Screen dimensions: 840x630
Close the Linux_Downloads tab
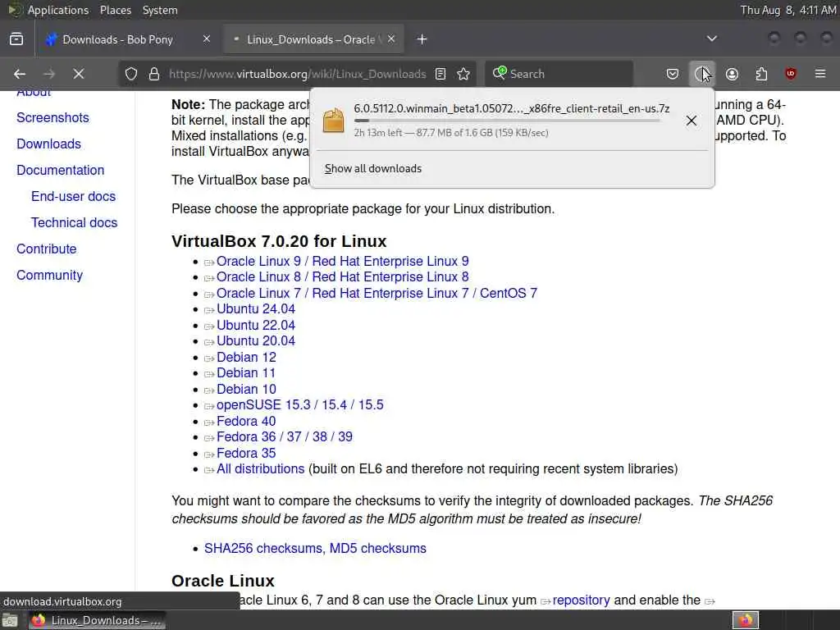coord(391,39)
